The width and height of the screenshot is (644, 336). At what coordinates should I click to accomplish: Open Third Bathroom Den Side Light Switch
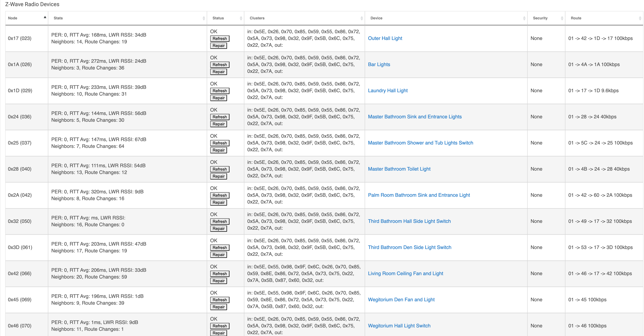click(x=410, y=247)
